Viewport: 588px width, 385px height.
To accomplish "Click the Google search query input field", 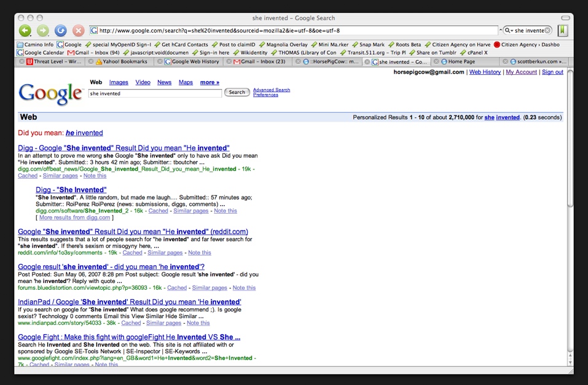I will click(155, 93).
